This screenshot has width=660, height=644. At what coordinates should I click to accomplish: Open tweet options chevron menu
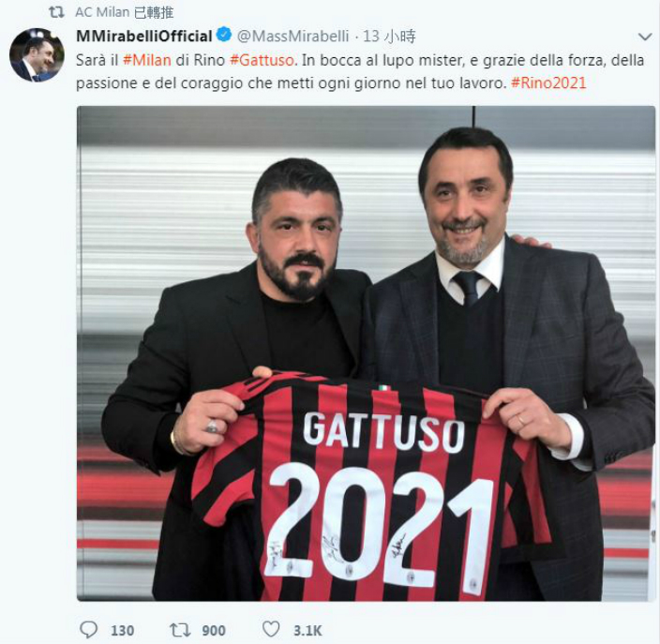pyautogui.click(x=645, y=37)
